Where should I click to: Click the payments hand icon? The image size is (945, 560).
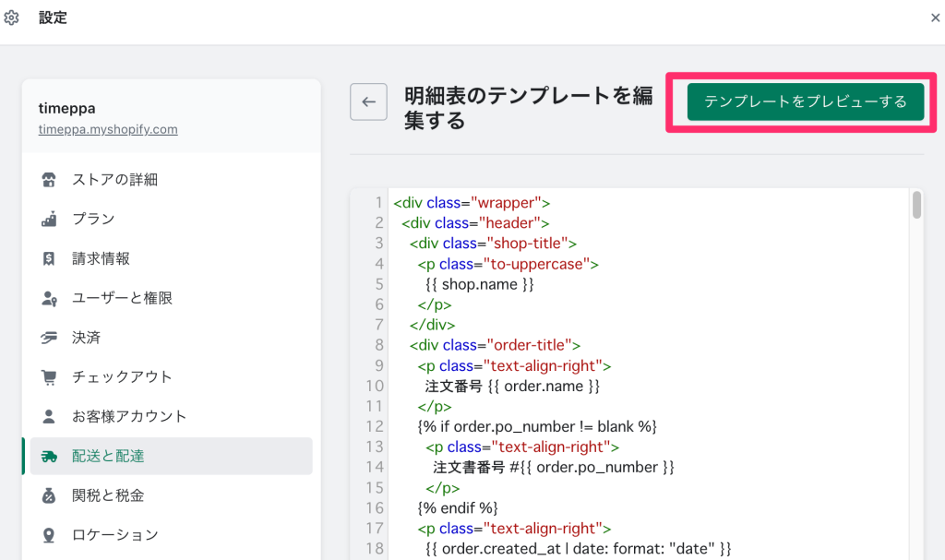50,338
